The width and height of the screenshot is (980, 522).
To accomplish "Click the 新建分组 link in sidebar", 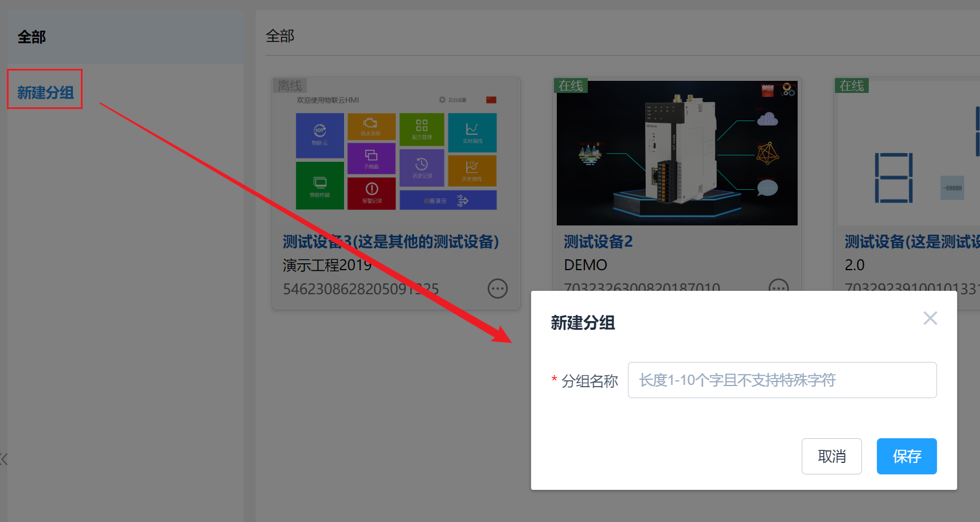I will [x=45, y=92].
